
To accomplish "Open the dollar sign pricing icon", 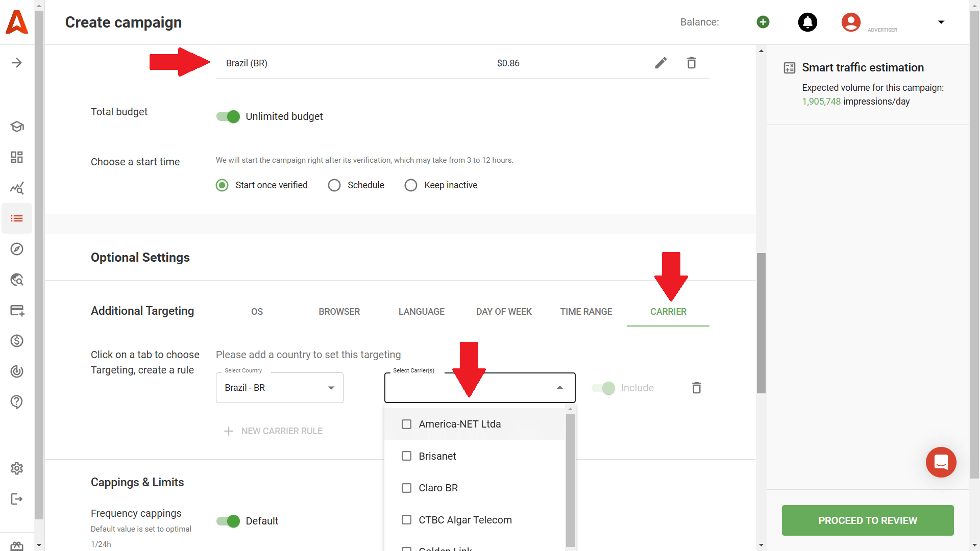I will [17, 341].
